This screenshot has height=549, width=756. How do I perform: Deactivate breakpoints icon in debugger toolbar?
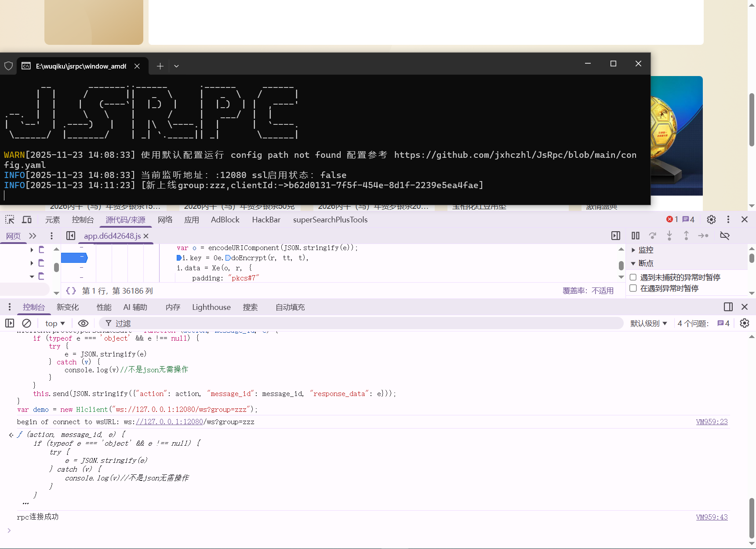[725, 236]
